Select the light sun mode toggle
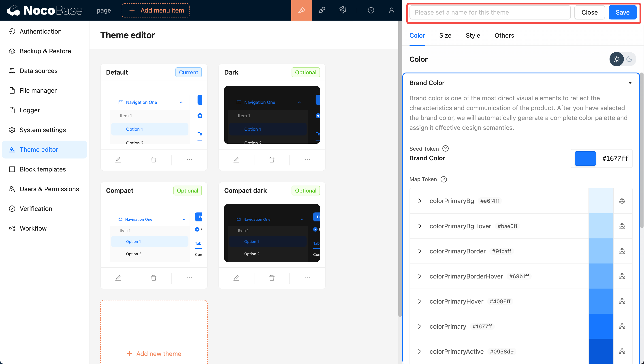 [616, 59]
